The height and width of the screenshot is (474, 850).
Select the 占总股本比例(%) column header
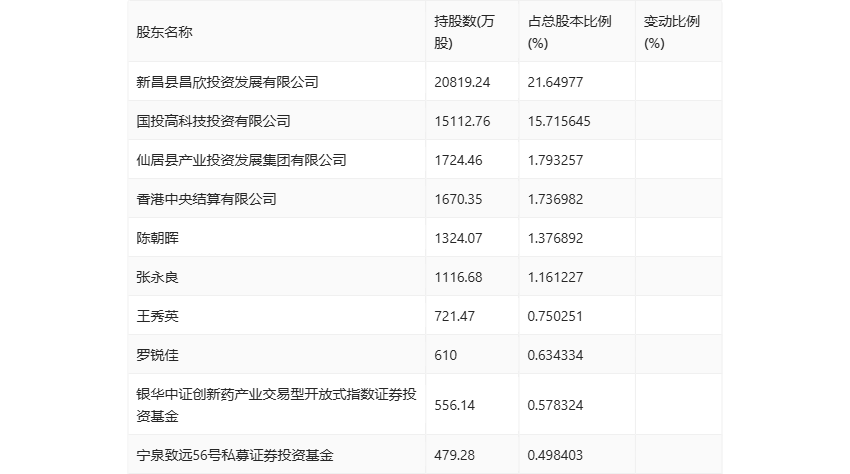(569, 32)
